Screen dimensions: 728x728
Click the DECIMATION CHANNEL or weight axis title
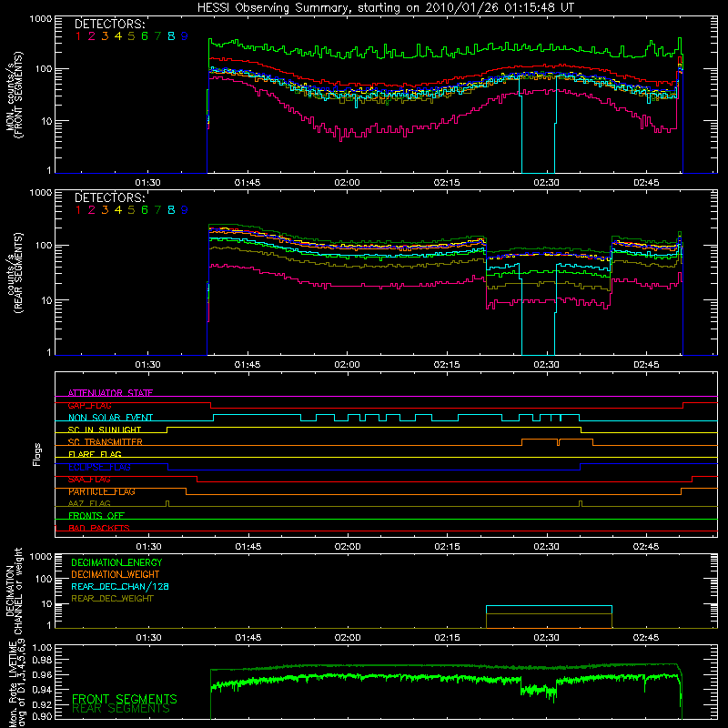(x=15, y=591)
